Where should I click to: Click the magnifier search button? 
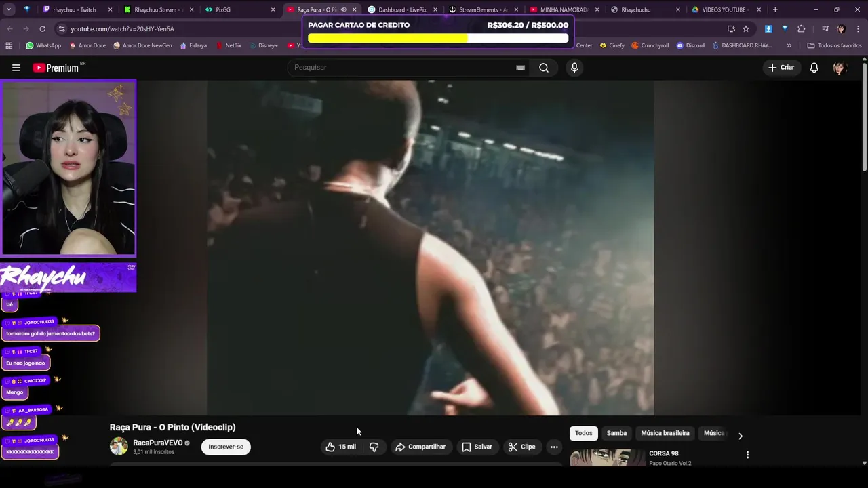coord(544,68)
